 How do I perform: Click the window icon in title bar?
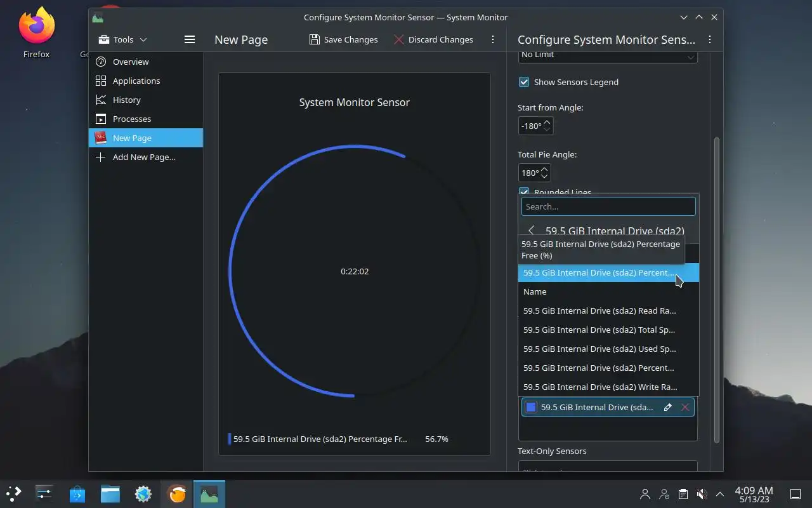pyautogui.click(x=97, y=17)
